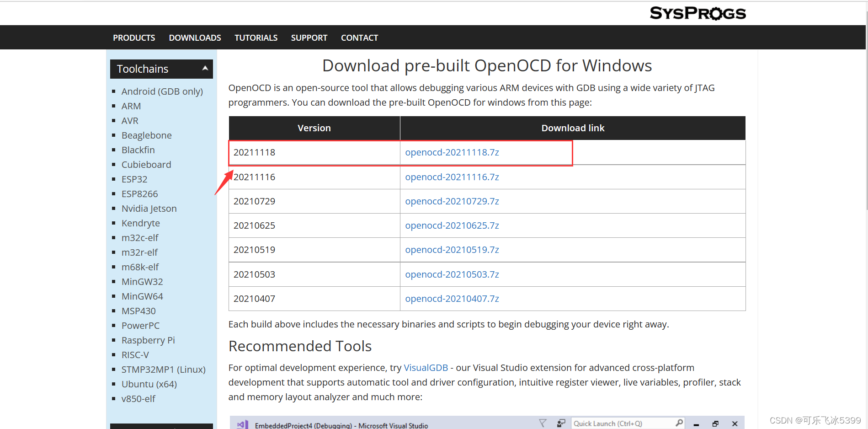Open the Kendryte toolchain link
This screenshot has width=868, height=429.
pos(141,223)
